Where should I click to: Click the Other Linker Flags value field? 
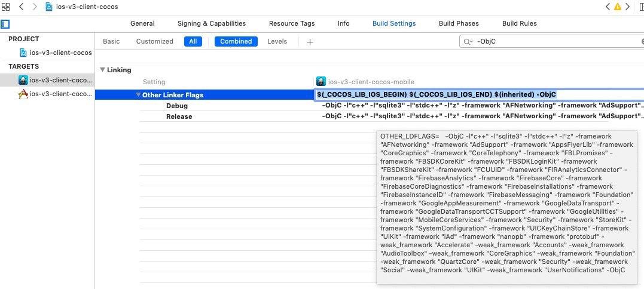pyautogui.click(x=479, y=95)
